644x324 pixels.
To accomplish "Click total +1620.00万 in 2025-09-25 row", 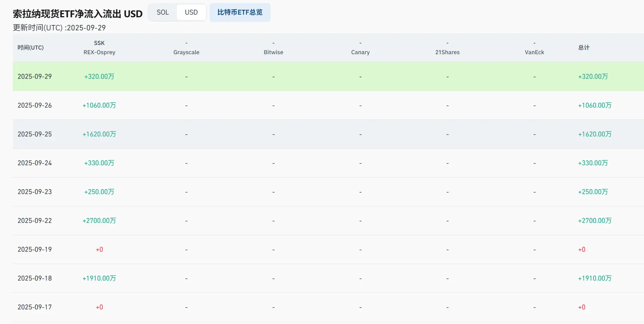I will (595, 134).
